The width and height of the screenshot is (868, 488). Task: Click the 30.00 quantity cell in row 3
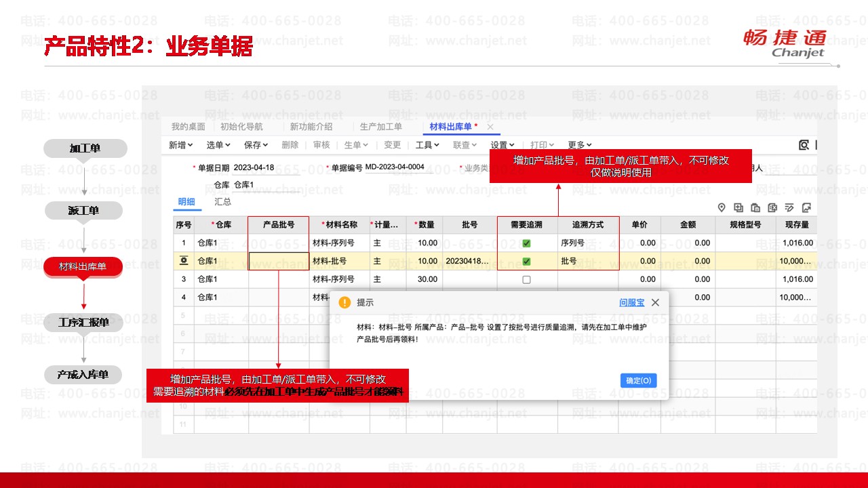[424, 279]
